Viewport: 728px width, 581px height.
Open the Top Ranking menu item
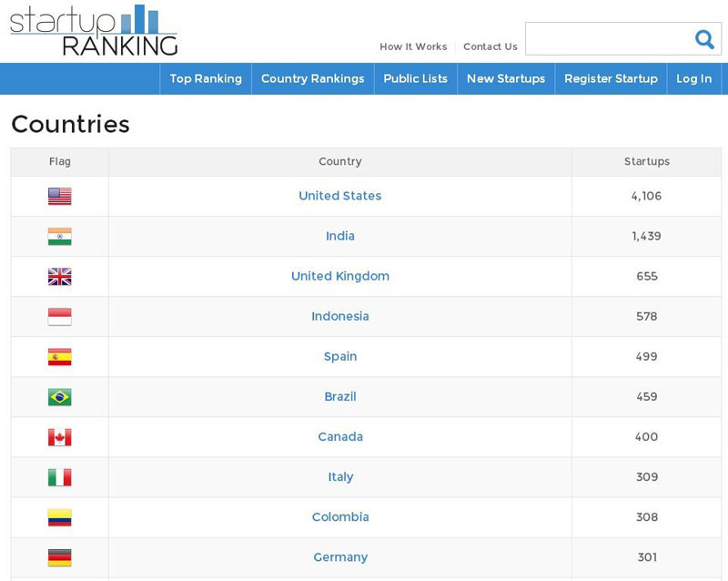pos(206,78)
